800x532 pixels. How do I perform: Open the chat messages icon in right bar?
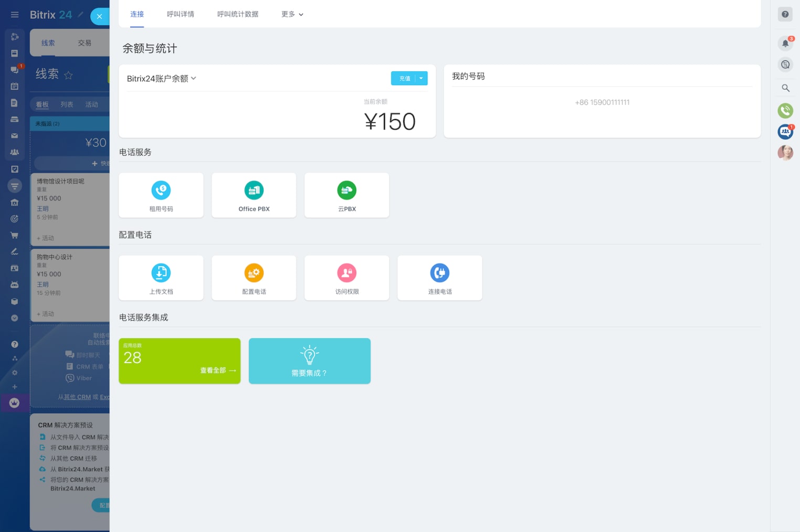[785, 65]
